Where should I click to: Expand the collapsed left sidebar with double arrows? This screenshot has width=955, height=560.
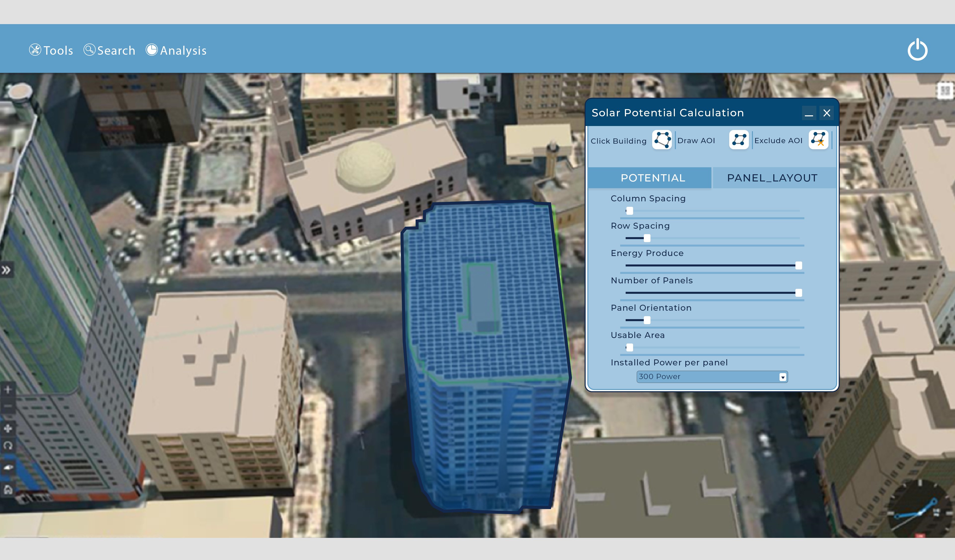pos(6,270)
